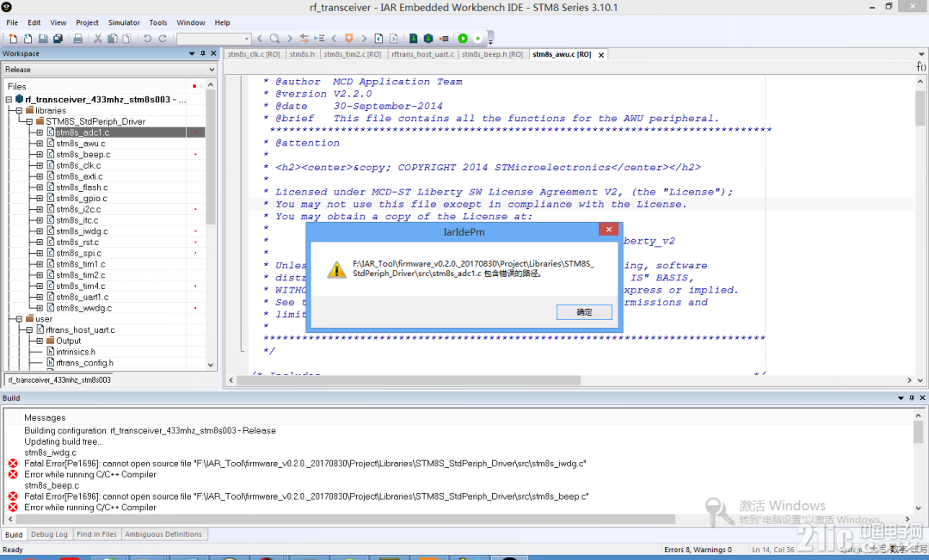Confirm the IarIdePm dialog with 确定
This screenshot has height=560, width=929.
pos(584,311)
